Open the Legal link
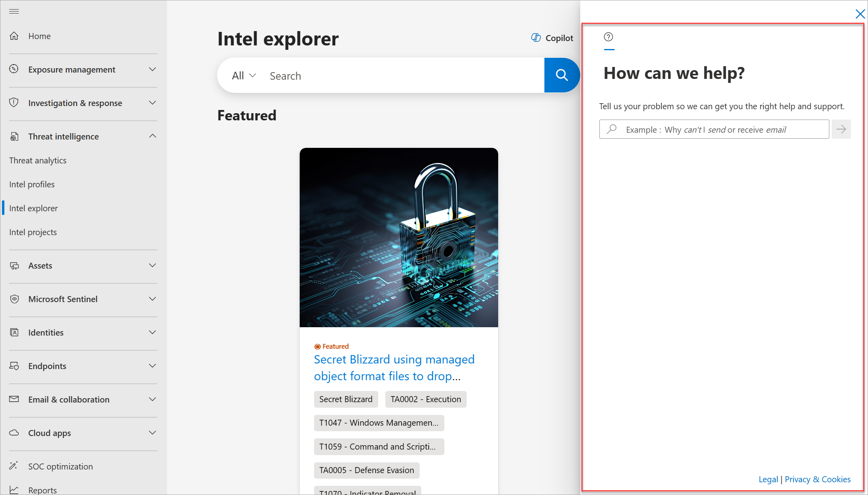Image resolution: width=868 pixels, height=495 pixels. (768, 479)
